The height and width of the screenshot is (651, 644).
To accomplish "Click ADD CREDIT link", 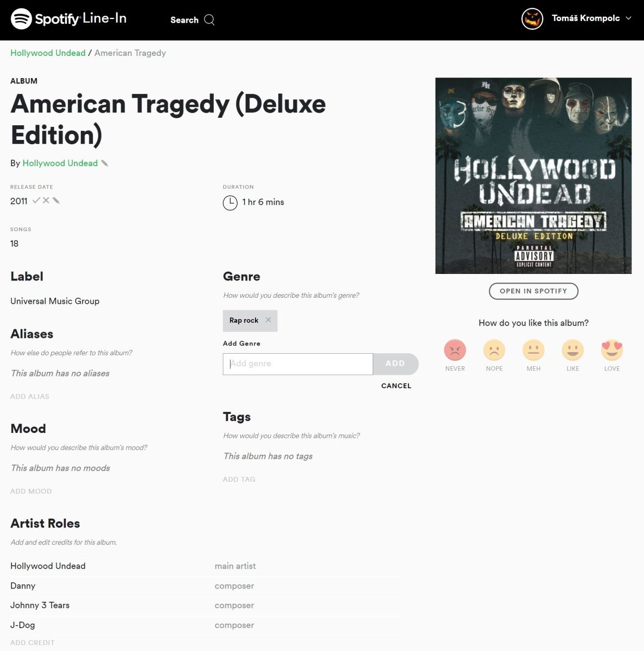I will pos(33,642).
